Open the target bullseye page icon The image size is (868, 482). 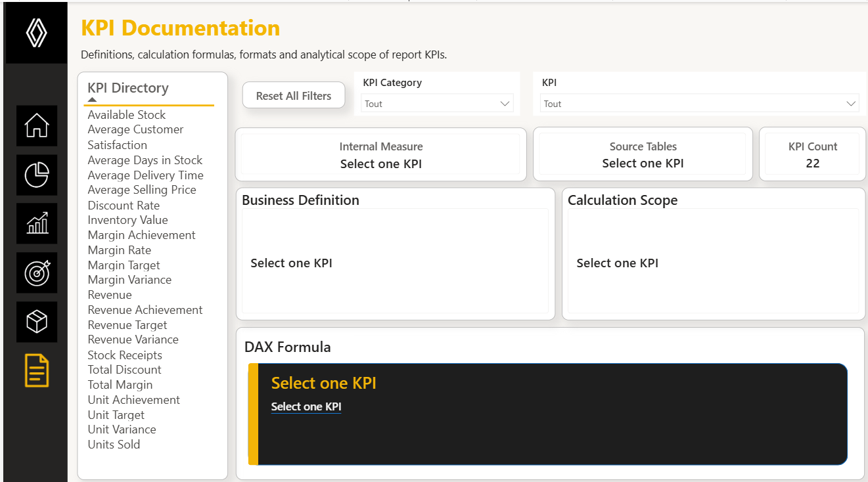click(x=37, y=273)
